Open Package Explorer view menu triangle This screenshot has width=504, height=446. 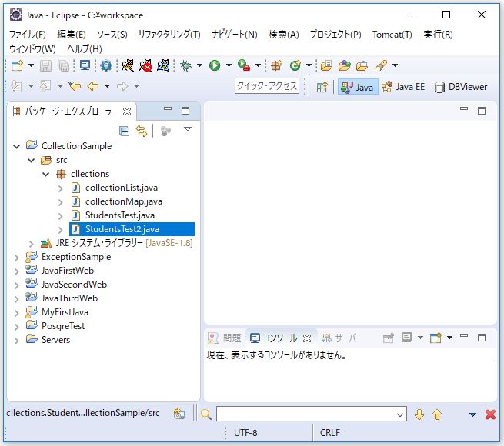(188, 129)
